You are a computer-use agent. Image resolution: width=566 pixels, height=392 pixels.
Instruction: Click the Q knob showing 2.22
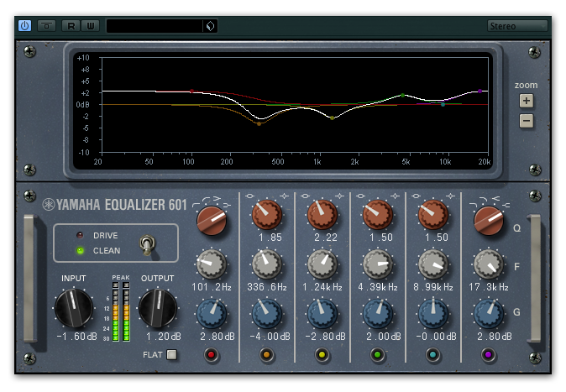pos(322,215)
